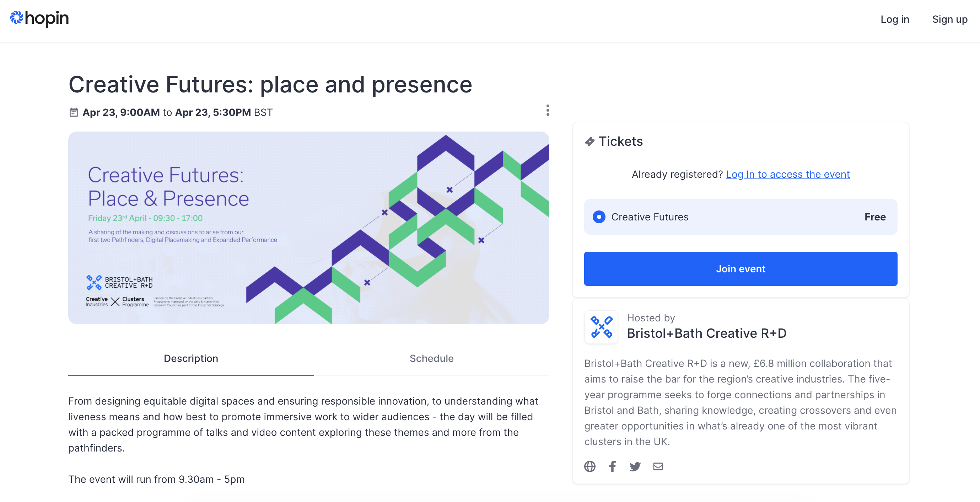Screen dimensions: 980x502
Task: Click the ticket icon next to Tickets
Action: (589, 141)
